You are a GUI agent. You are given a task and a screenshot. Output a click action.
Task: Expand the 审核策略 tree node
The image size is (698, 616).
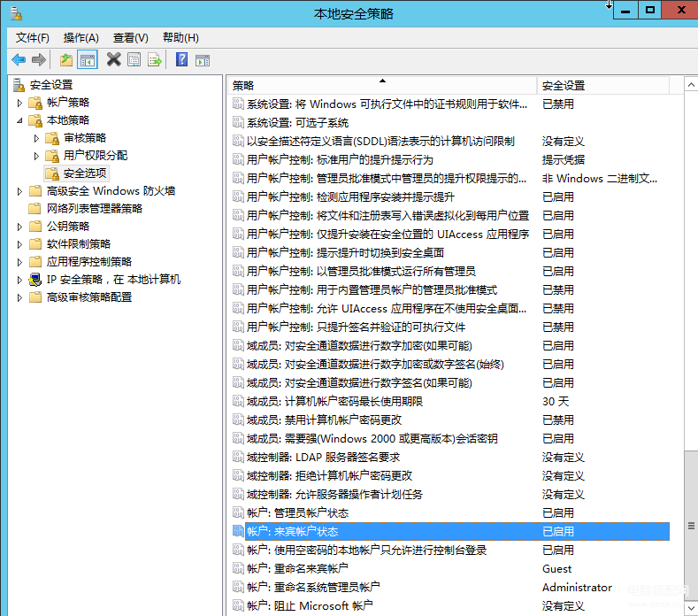coord(36,139)
